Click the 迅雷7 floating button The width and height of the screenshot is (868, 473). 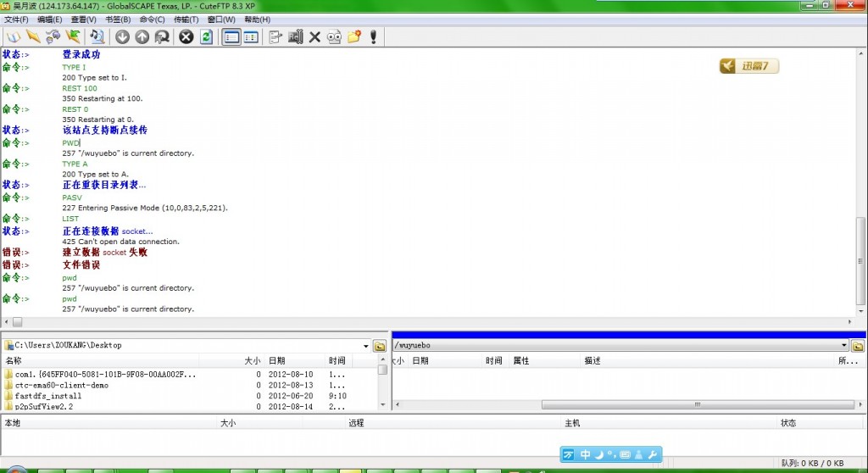pyautogui.click(x=749, y=66)
